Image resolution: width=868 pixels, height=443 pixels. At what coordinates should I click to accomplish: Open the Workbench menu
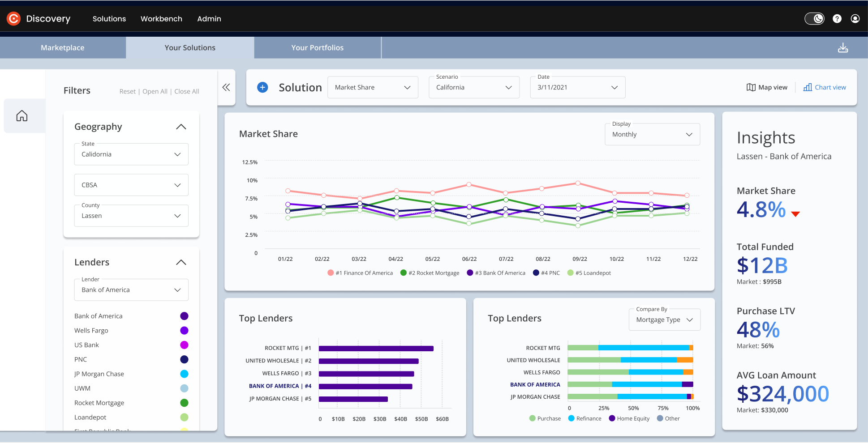tap(161, 19)
